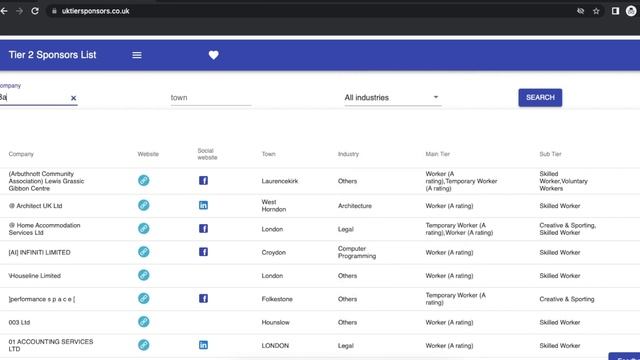The width and height of the screenshot is (640, 360).
Task: Click the Main Tier column header
Action: [x=438, y=154]
